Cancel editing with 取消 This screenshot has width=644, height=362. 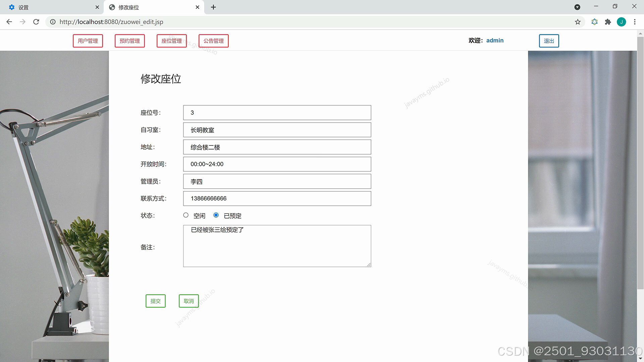click(189, 301)
